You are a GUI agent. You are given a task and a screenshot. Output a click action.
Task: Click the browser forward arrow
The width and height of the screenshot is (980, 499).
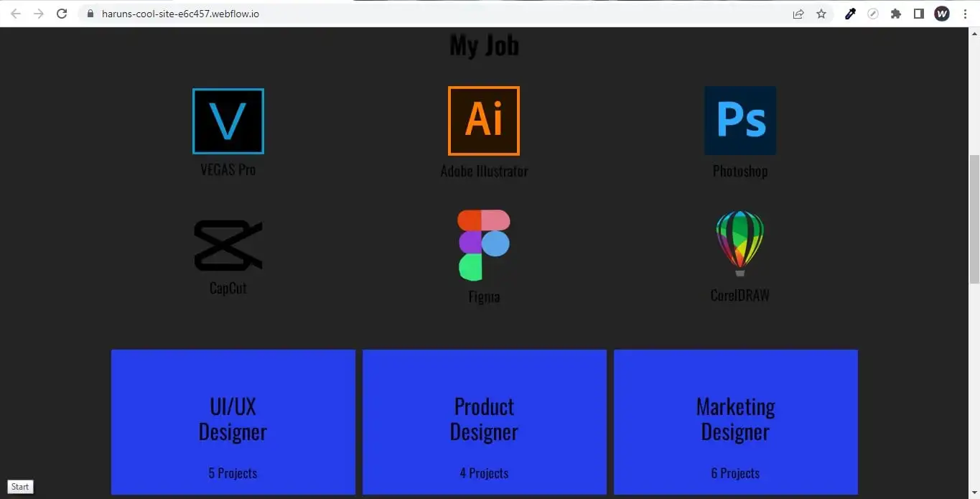(x=39, y=14)
